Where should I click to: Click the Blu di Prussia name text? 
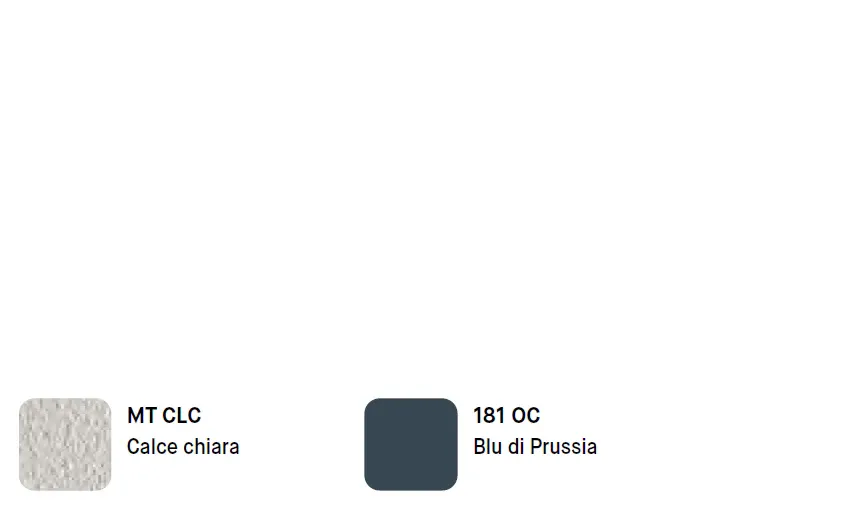pos(535,447)
